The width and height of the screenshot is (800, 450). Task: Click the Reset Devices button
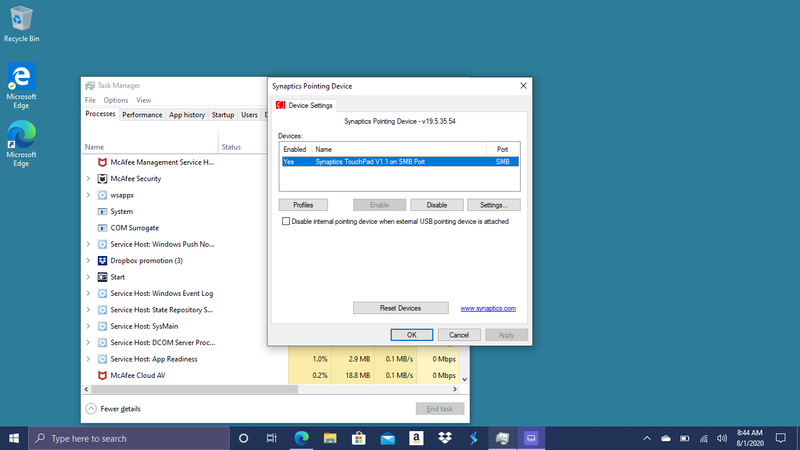(401, 308)
